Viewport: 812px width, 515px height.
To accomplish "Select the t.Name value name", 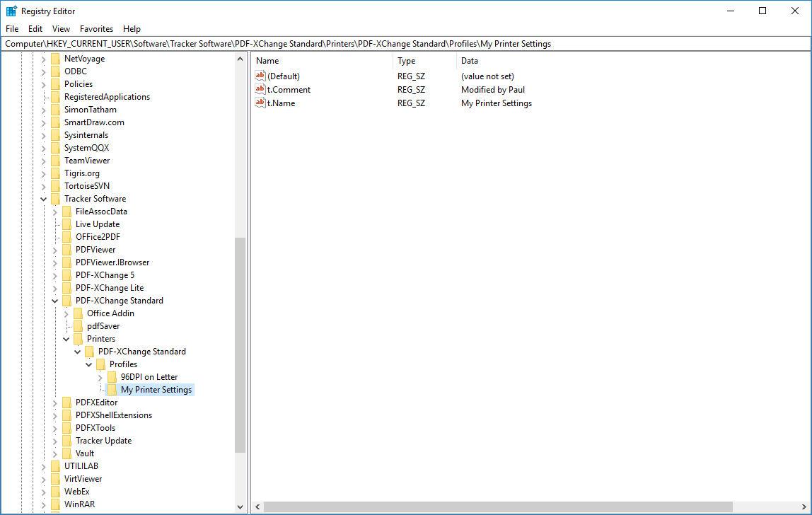I will click(282, 103).
